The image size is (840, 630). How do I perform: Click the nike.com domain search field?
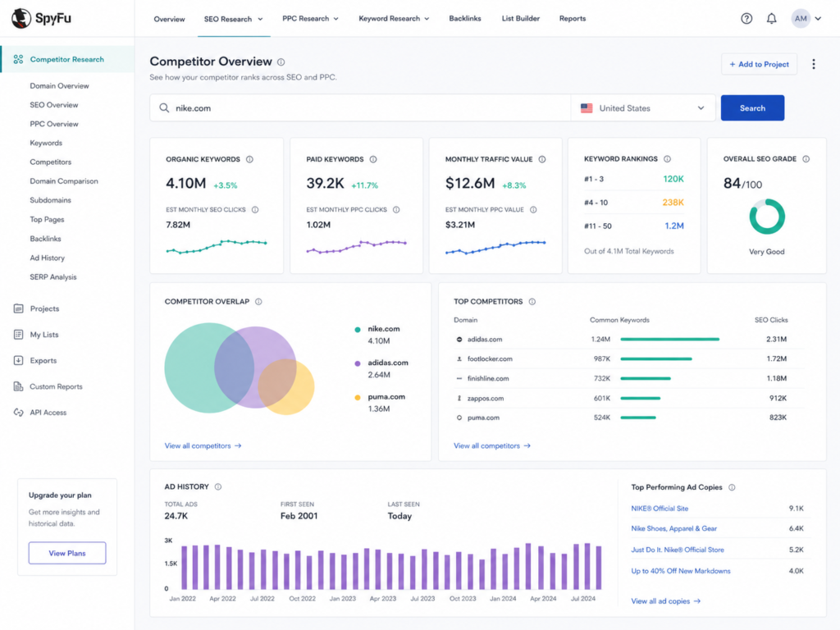click(x=360, y=108)
